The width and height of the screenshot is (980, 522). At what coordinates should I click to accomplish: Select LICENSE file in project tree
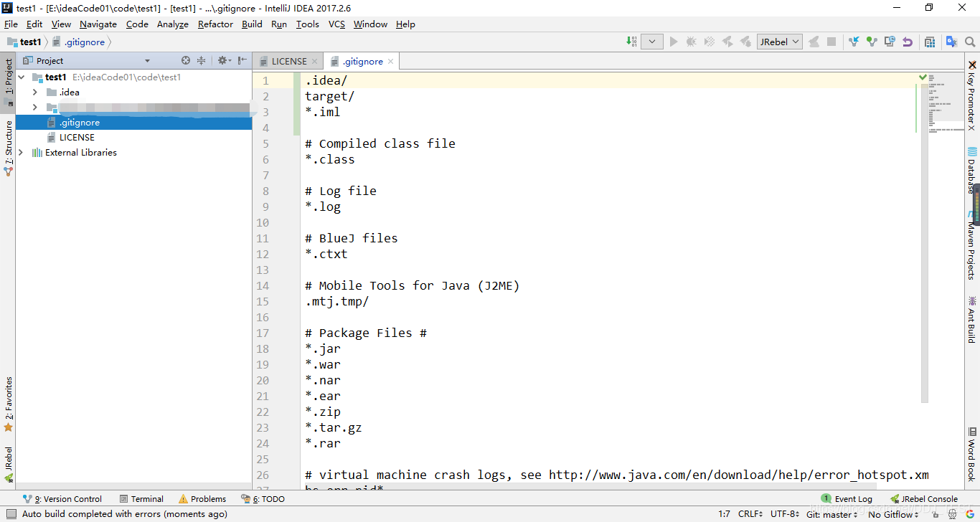coord(77,138)
